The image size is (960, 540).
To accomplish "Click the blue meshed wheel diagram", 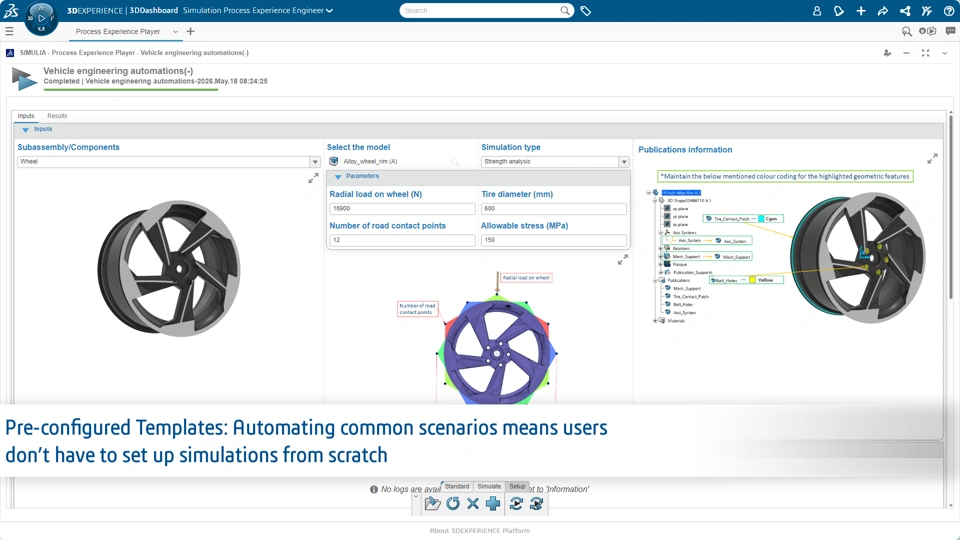I will click(497, 353).
